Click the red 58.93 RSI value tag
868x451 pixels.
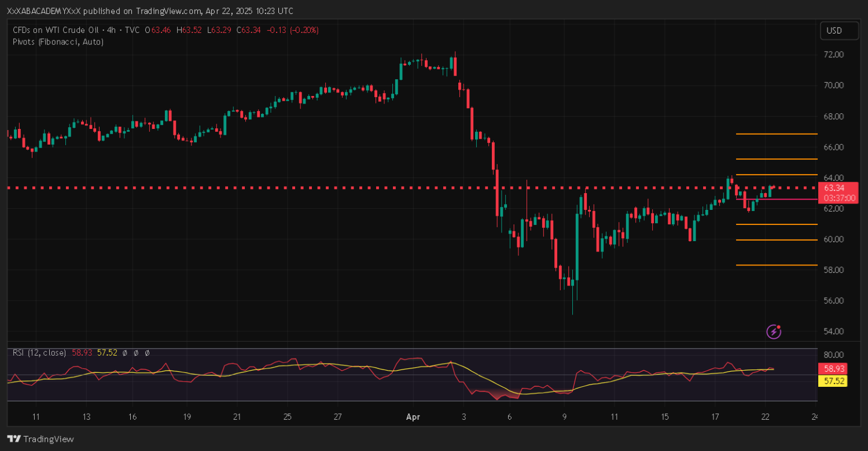834,368
